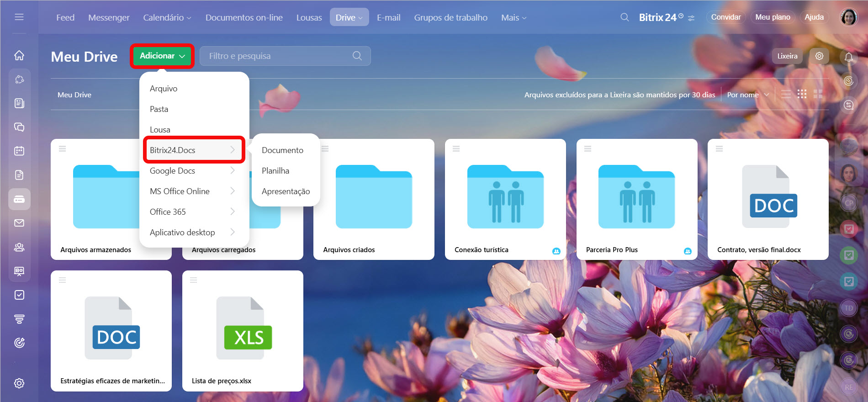Click the Convidar button

click(726, 17)
